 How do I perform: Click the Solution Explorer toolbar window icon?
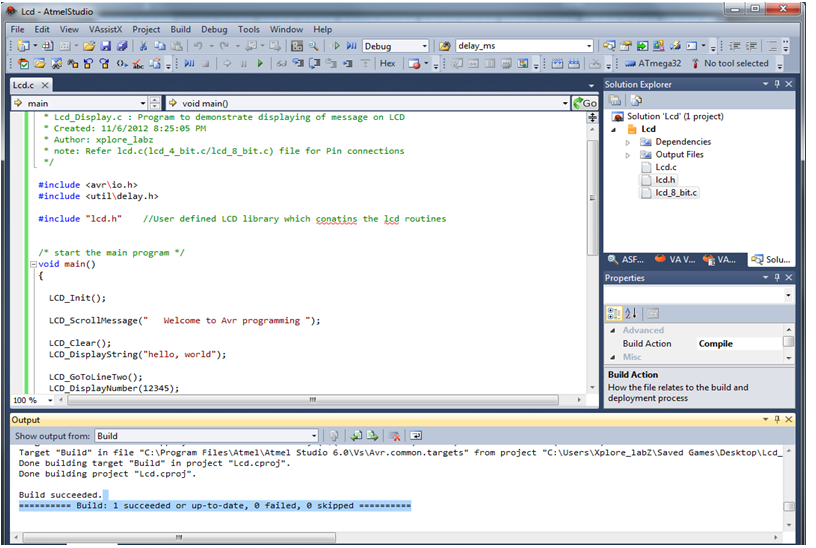609,46
